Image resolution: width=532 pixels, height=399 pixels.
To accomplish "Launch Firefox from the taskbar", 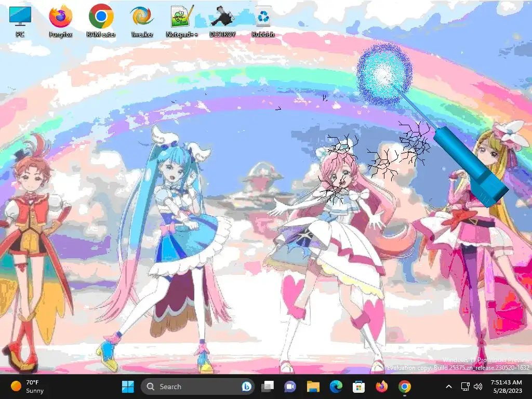I will click(382, 387).
